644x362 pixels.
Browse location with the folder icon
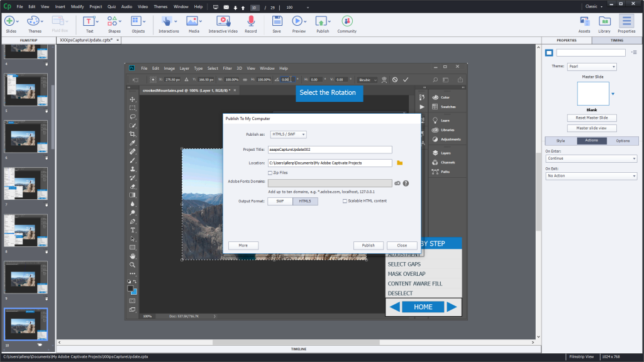(x=399, y=163)
